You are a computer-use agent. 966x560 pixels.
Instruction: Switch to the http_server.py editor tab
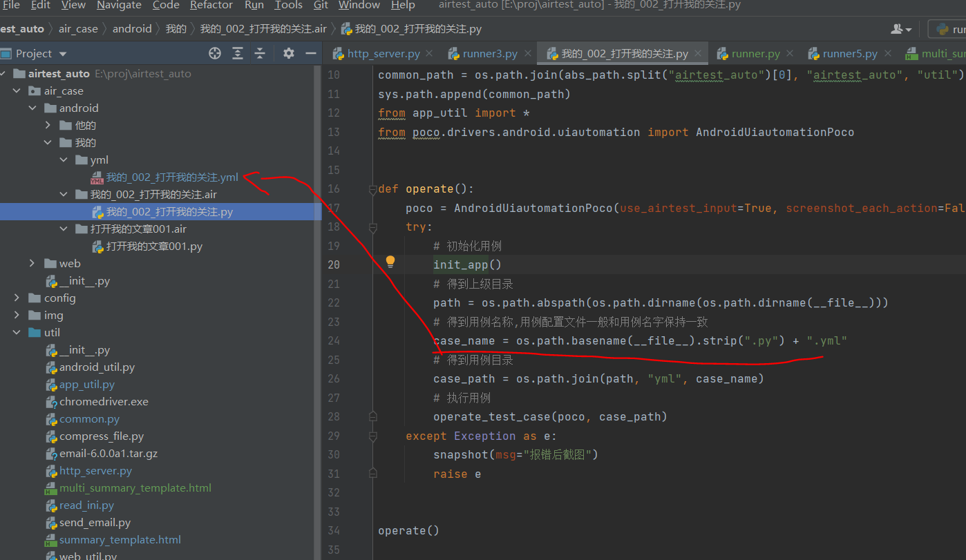click(x=383, y=53)
